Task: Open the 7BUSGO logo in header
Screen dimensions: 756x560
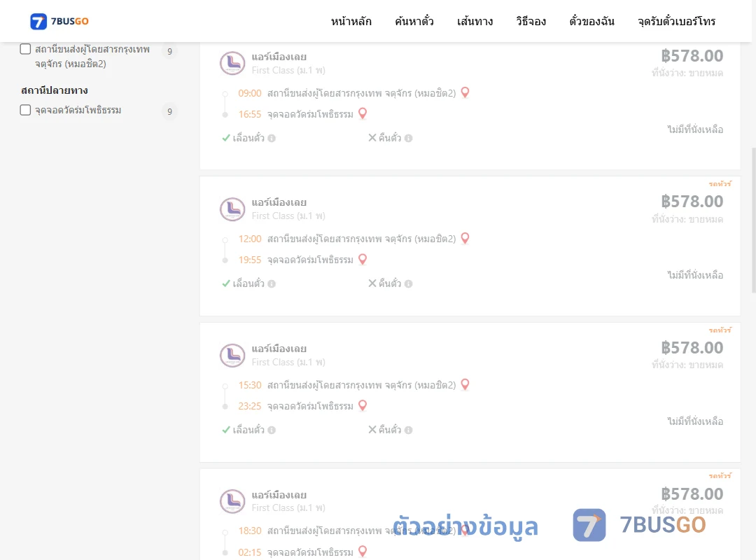Action: pos(59,21)
